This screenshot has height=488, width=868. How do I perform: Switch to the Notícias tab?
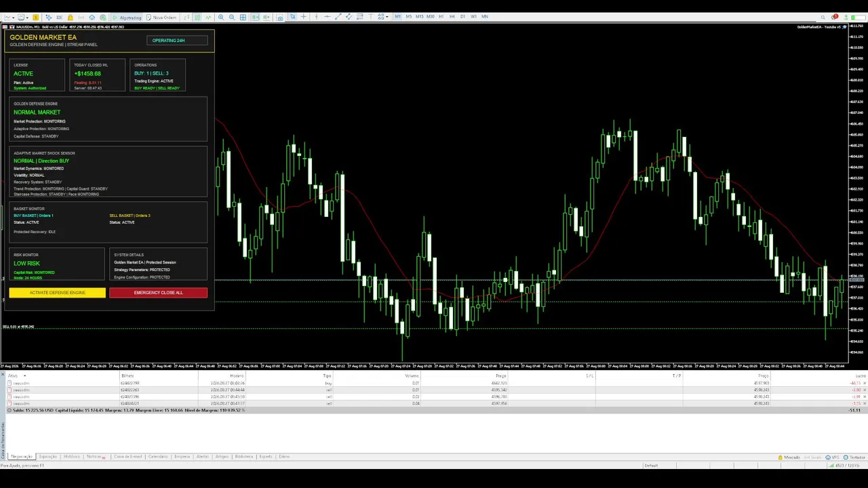click(94, 457)
